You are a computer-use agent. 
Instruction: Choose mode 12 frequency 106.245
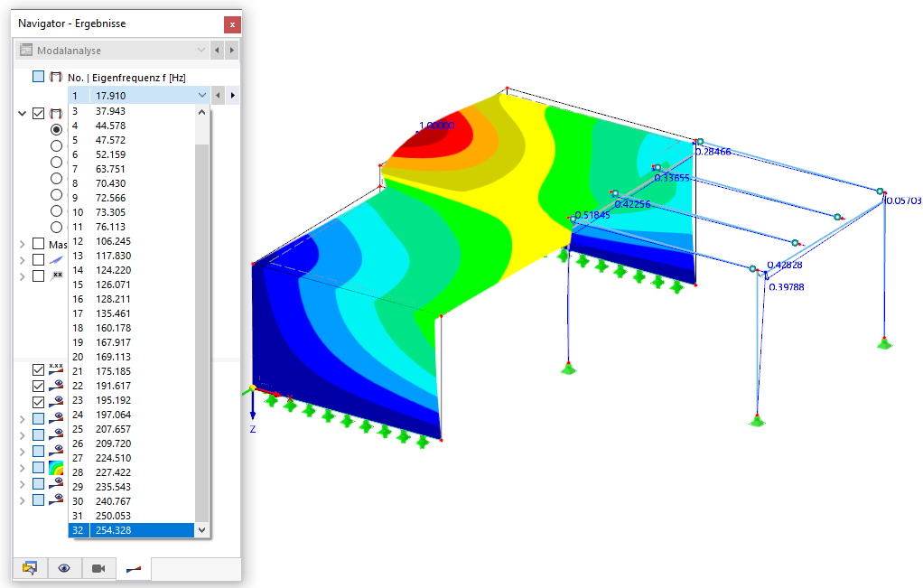click(131, 241)
